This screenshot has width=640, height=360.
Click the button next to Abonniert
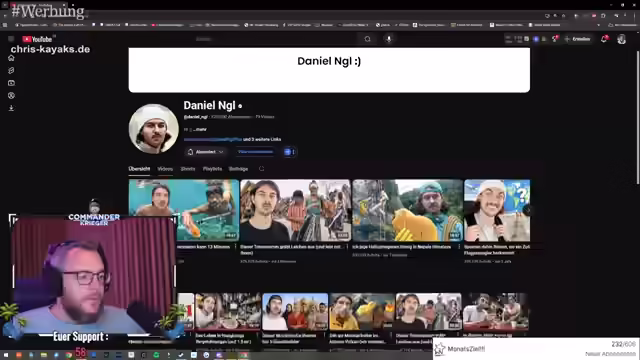(x=256, y=152)
